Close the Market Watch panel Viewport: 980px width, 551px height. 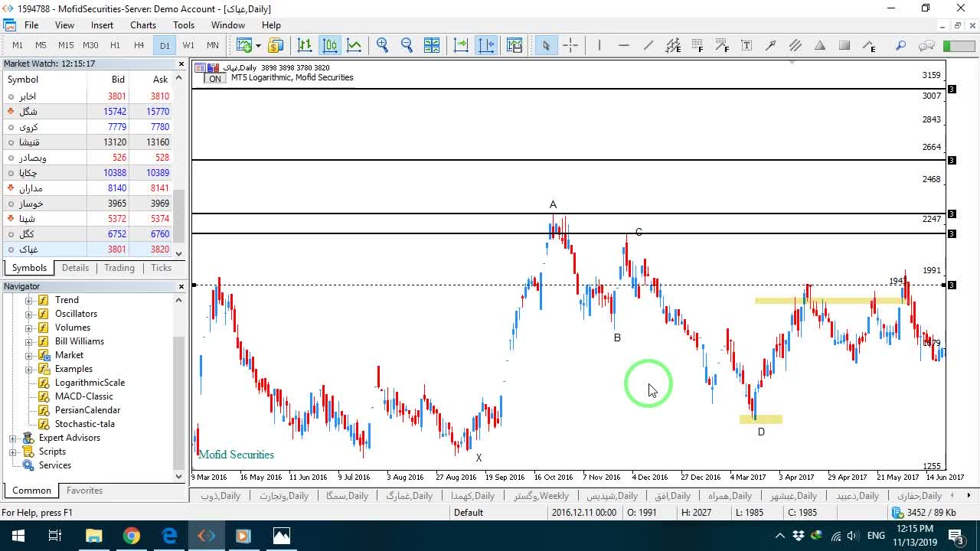[x=181, y=64]
